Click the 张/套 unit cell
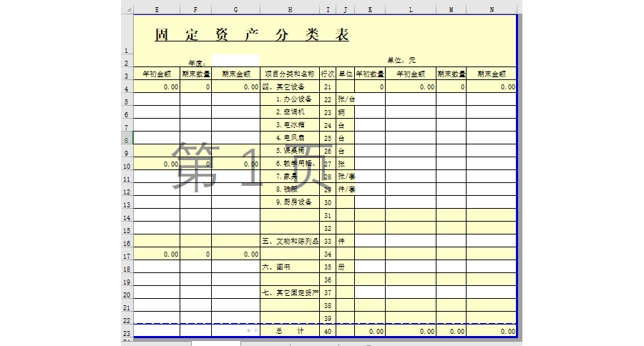Screen dimensions: 644x346 click(x=346, y=177)
